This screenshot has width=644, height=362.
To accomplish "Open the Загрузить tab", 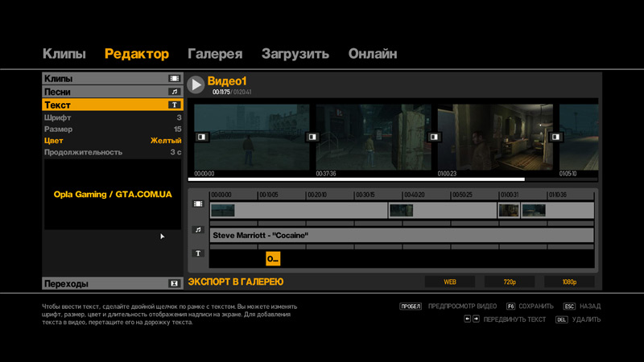I will [295, 54].
